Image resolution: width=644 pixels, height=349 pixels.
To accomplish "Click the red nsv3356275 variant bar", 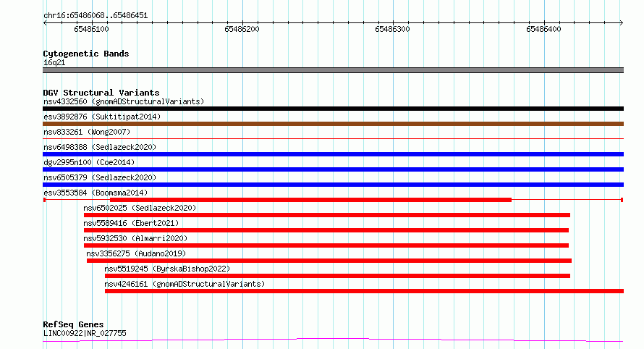I will 329,261.
